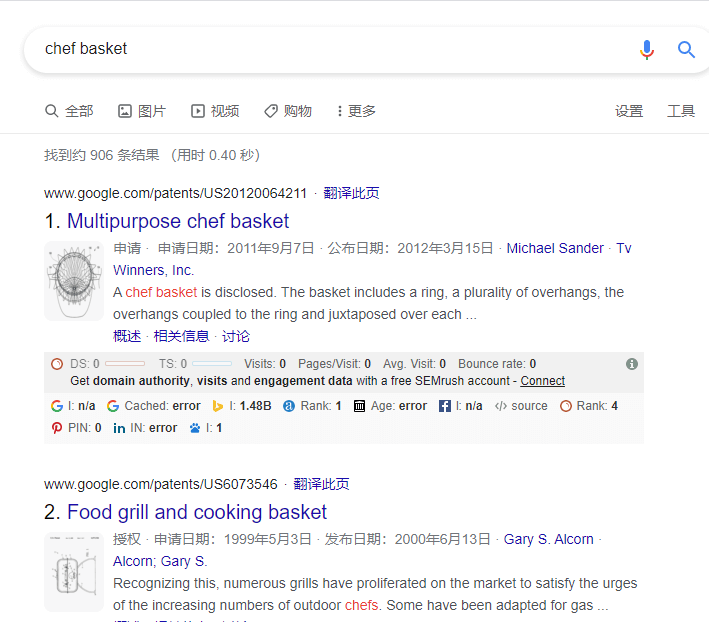The width and height of the screenshot is (709, 622).
Task: Open 工具 tools
Action: [681, 111]
